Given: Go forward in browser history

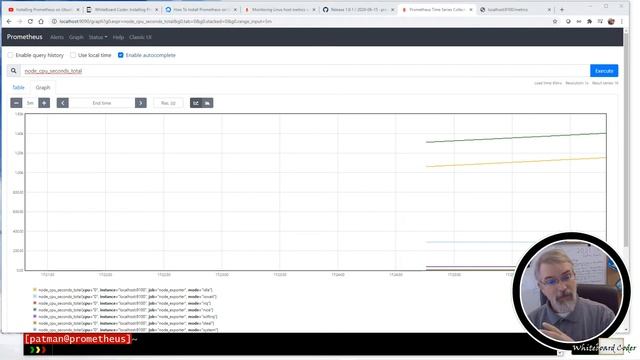Looking at the screenshot, I should 20,21.
